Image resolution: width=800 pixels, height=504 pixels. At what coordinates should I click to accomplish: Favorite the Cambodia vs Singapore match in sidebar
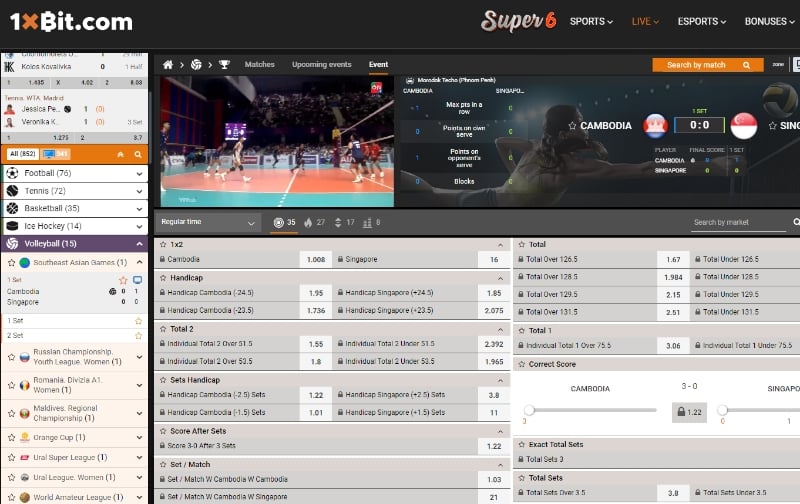(123, 280)
